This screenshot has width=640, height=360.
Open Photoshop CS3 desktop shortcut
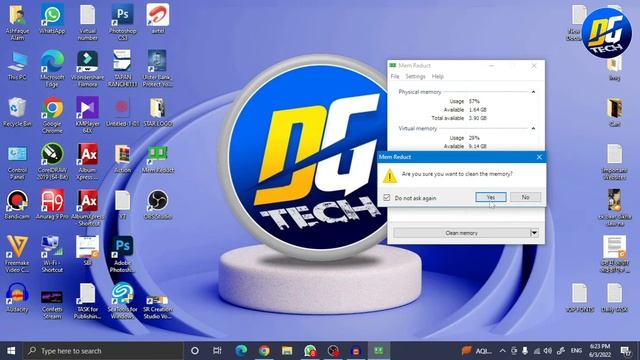(122, 22)
